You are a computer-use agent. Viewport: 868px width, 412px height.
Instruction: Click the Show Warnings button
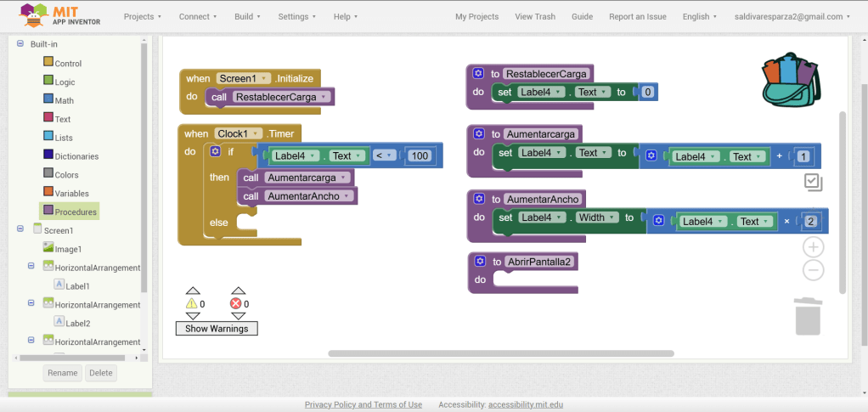[217, 328]
